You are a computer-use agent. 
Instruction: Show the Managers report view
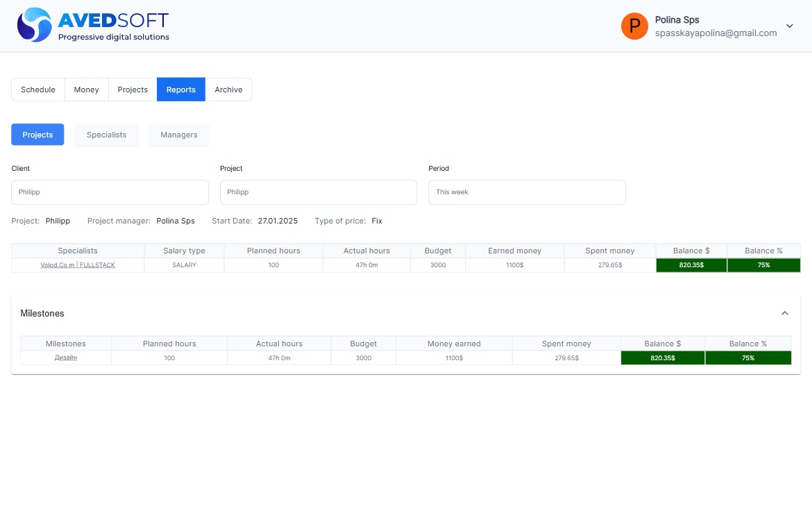[179, 135]
